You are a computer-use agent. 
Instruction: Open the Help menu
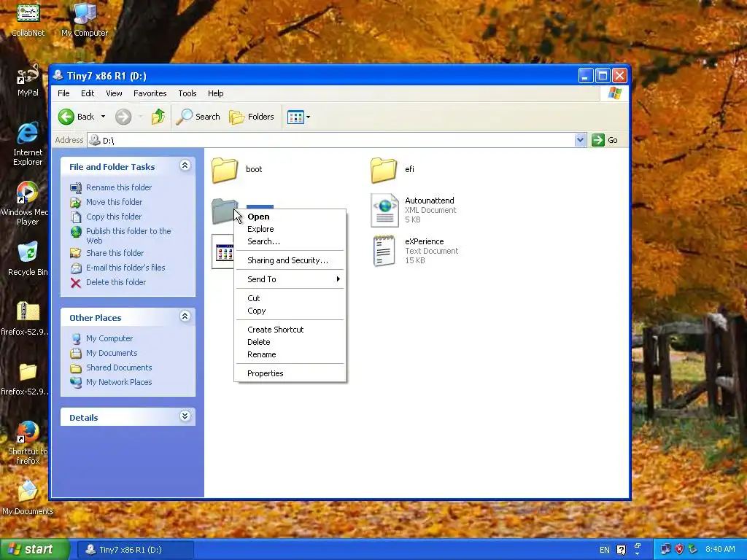(215, 93)
